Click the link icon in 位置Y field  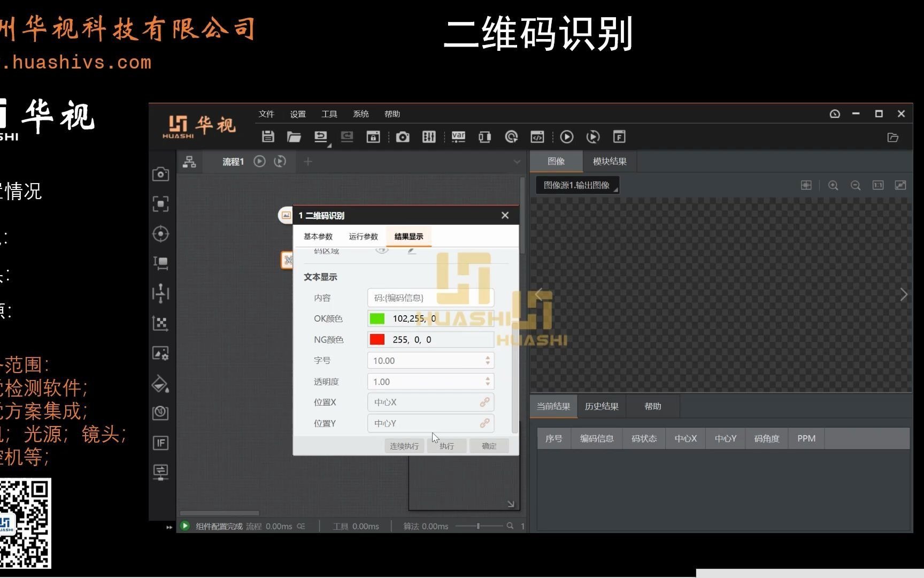[x=484, y=423]
